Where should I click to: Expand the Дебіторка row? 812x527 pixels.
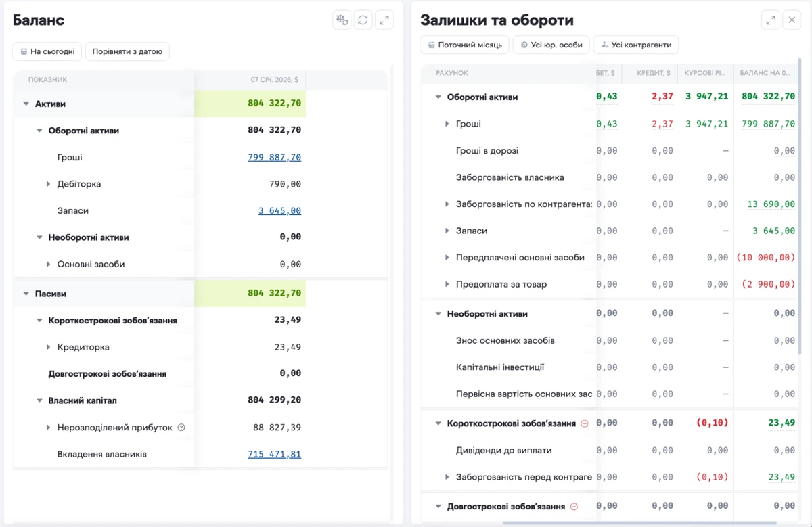point(48,184)
